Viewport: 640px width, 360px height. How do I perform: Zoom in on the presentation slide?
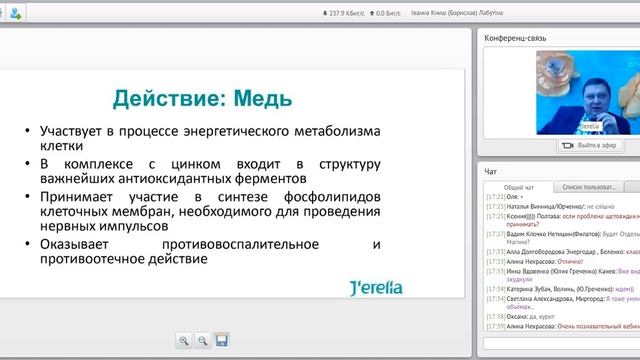pyautogui.click(x=184, y=340)
